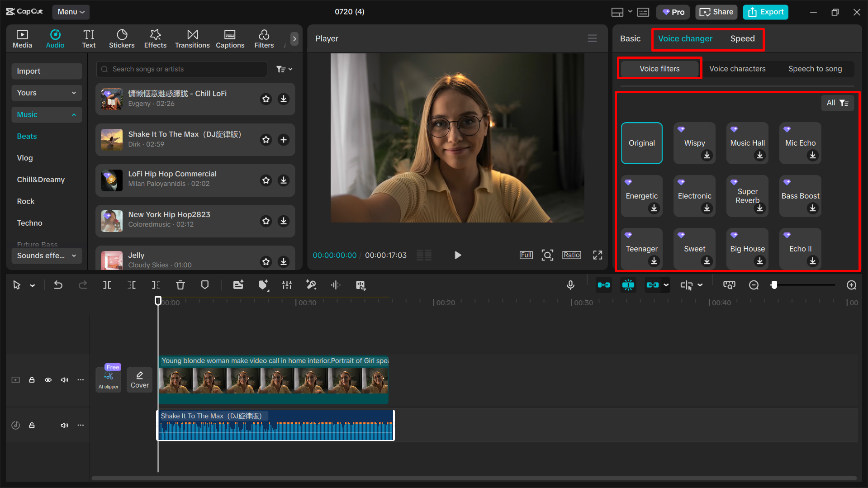Open the Speed tab in the right panel
868x488 pixels.
742,39
